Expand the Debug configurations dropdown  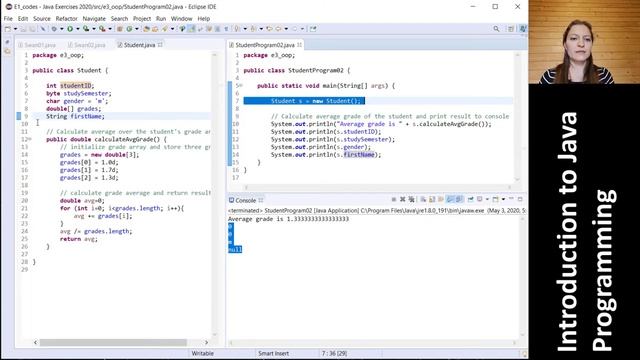(62, 29)
